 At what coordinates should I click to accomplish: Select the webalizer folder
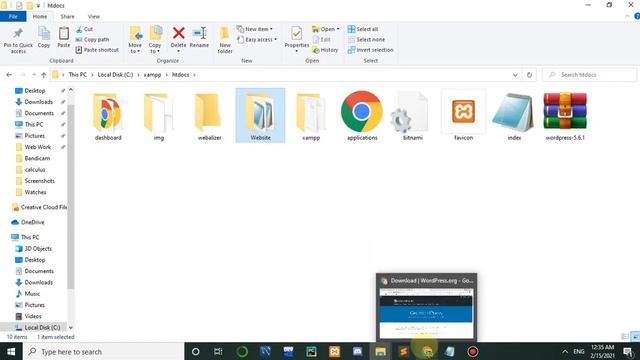(209, 116)
